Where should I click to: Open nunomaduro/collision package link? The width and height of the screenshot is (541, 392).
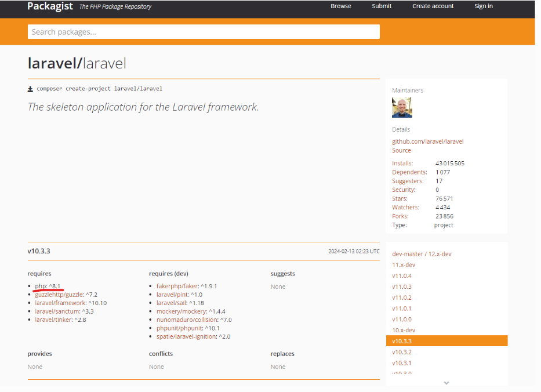pyautogui.click(x=187, y=320)
